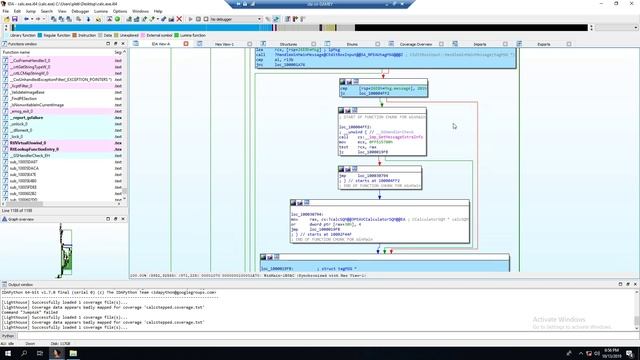Click the Task View taskbar icon

click(x=40, y=353)
